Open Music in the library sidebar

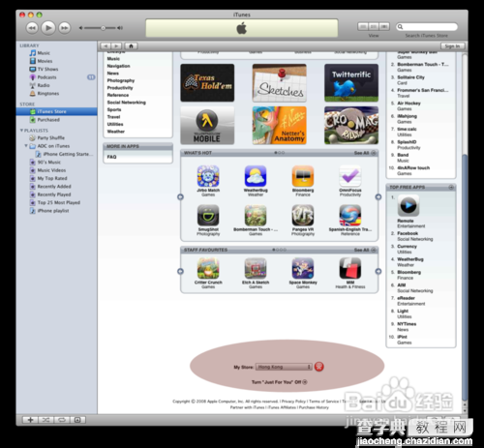pos(44,53)
